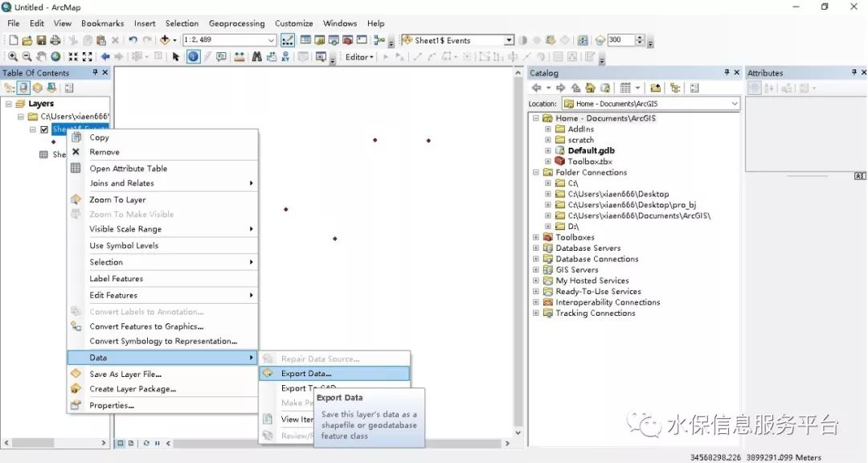868x463 pixels.
Task: Select the Zoom Out magnifier tool
Action: [x=27, y=56]
